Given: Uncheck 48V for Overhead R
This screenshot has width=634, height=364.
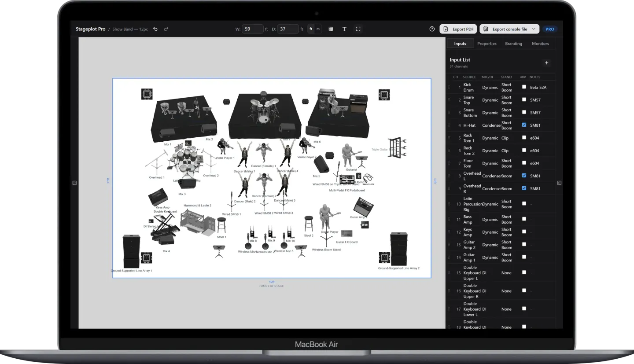Looking at the screenshot, I should pos(524,188).
